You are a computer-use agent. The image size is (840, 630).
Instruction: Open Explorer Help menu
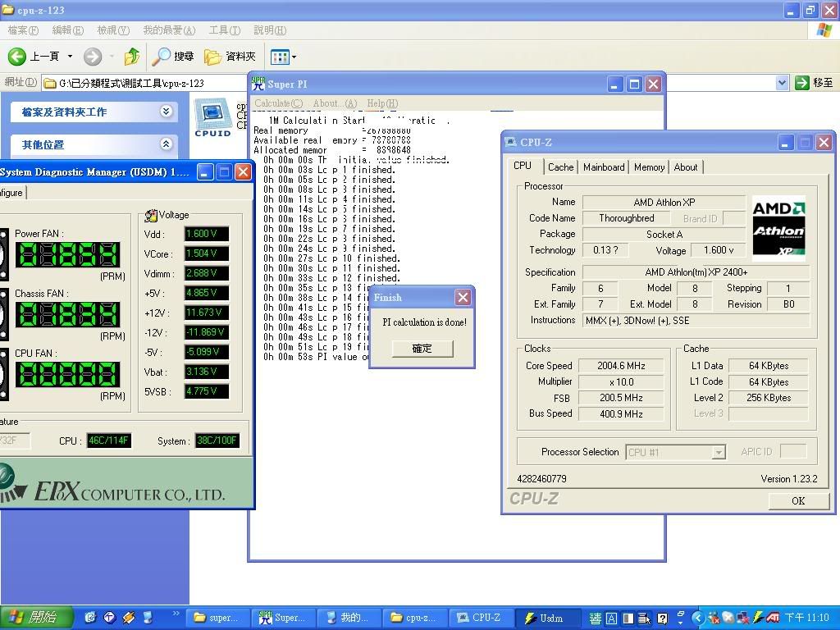tap(269, 30)
